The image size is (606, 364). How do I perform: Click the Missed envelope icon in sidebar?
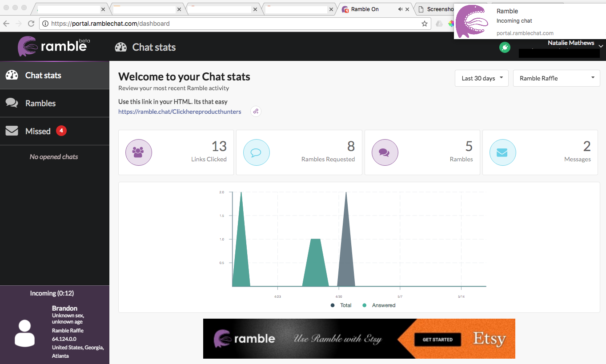12,131
